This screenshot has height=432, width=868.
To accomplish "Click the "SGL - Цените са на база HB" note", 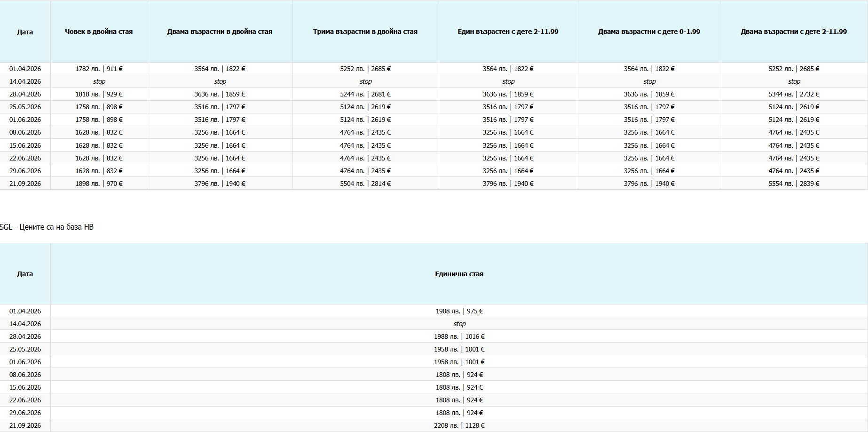I will point(47,227).
